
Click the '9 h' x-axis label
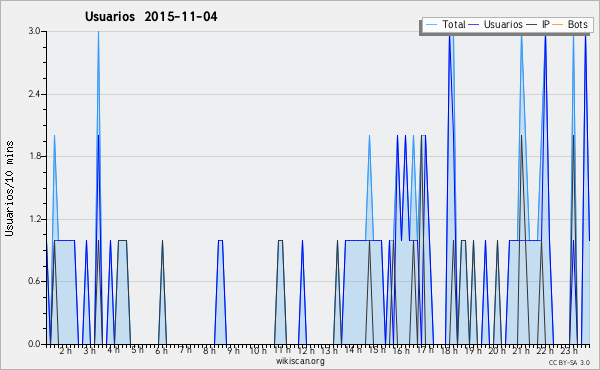click(233, 351)
